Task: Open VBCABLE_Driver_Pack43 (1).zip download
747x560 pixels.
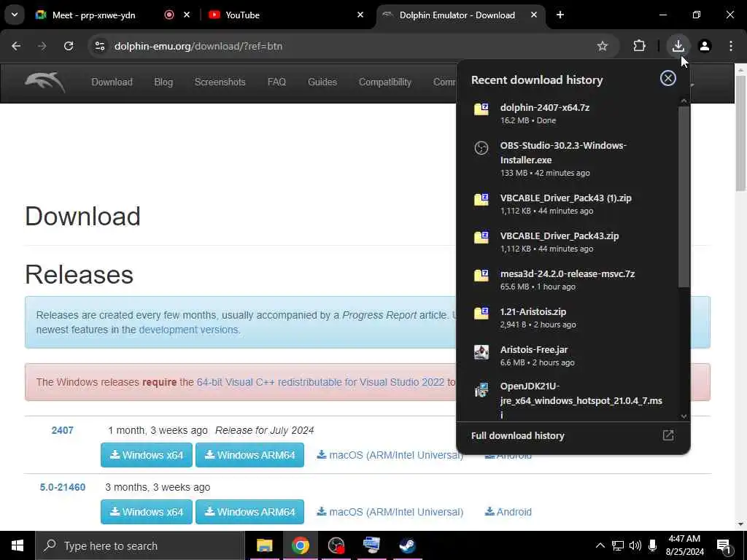Action: 567,204
